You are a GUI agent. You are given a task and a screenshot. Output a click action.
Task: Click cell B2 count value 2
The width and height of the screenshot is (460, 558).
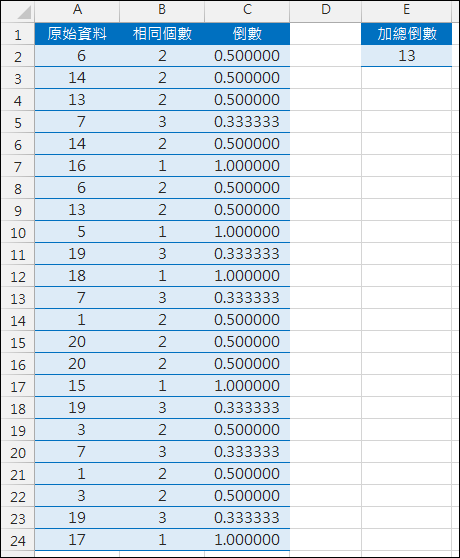[162, 56]
